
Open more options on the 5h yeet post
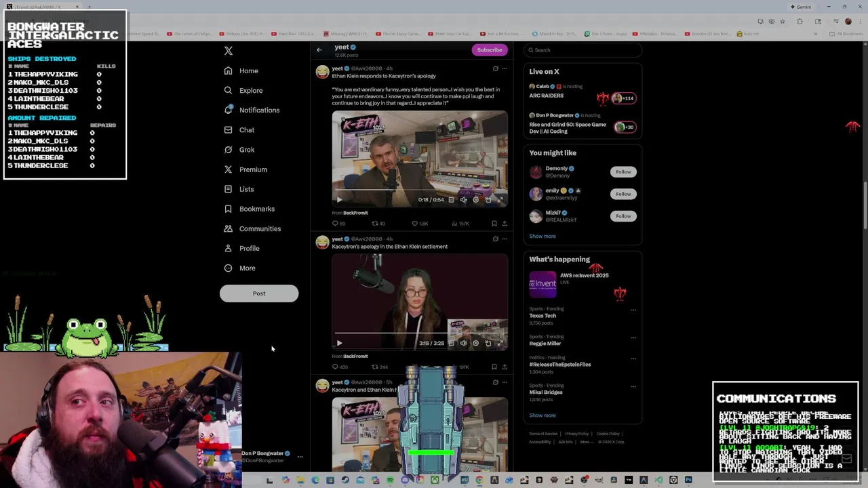coord(505,382)
